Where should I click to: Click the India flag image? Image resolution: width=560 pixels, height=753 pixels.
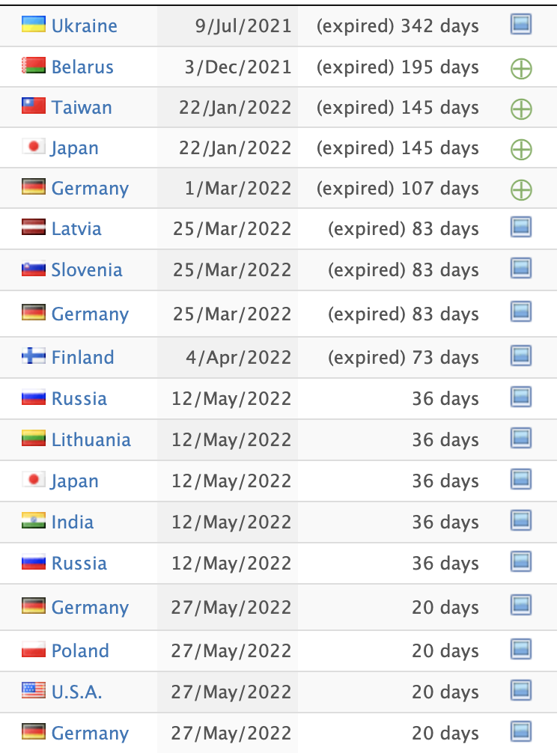[x=34, y=520]
